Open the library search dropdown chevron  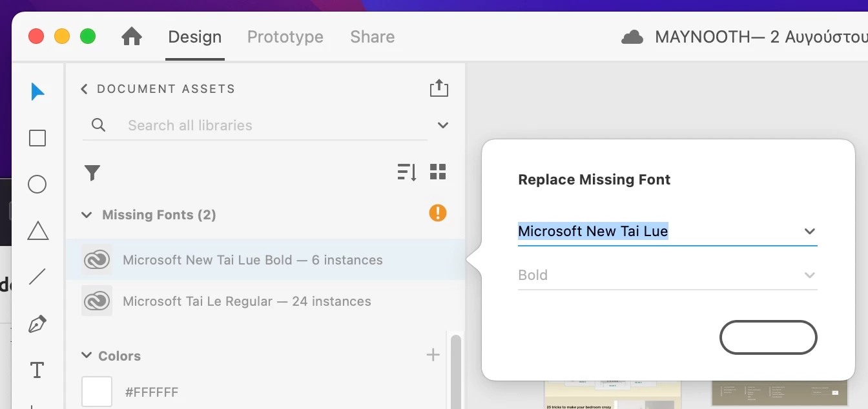click(443, 125)
